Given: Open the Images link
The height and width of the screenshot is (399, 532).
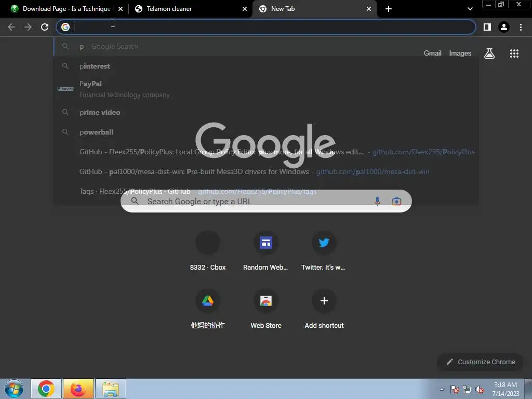Looking at the screenshot, I should [460, 54].
